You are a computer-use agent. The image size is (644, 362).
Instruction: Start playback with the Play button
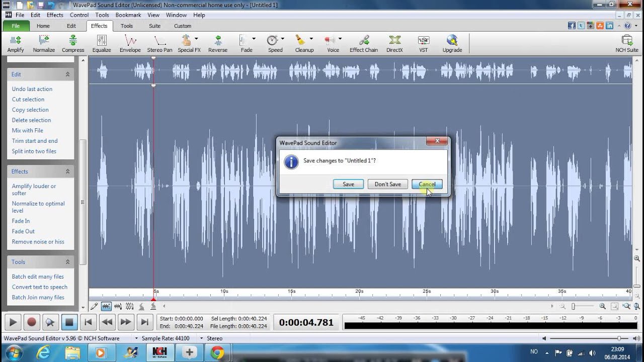tap(13, 322)
